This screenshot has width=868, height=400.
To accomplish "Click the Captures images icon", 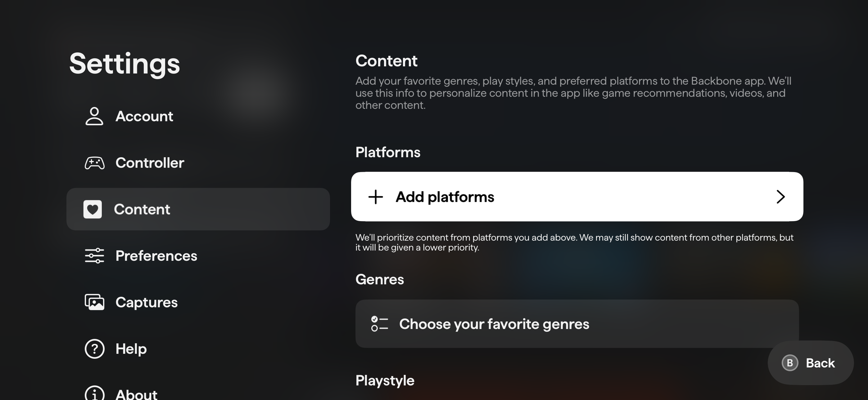I will click(94, 302).
